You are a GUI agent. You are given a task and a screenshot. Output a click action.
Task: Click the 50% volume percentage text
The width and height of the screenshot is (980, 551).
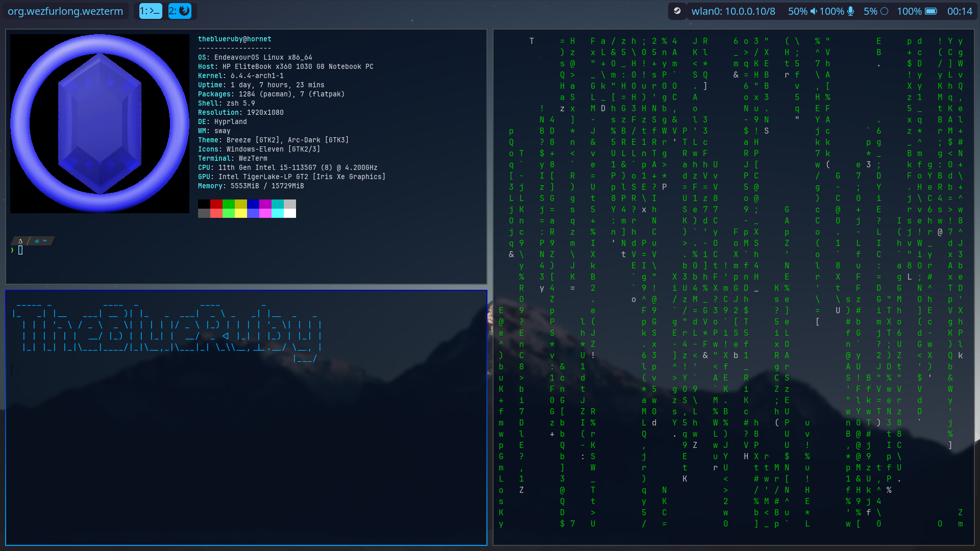pyautogui.click(x=797, y=11)
